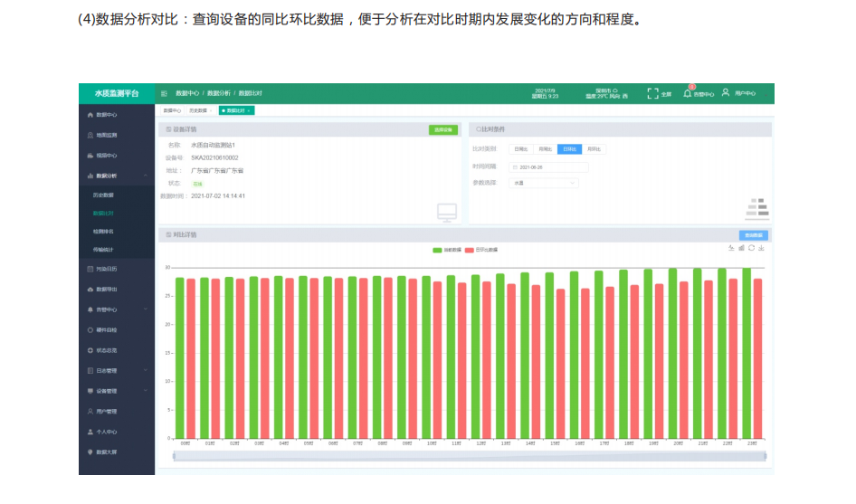Click the calendar icon in the date field
856x504 pixels.
(515, 167)
